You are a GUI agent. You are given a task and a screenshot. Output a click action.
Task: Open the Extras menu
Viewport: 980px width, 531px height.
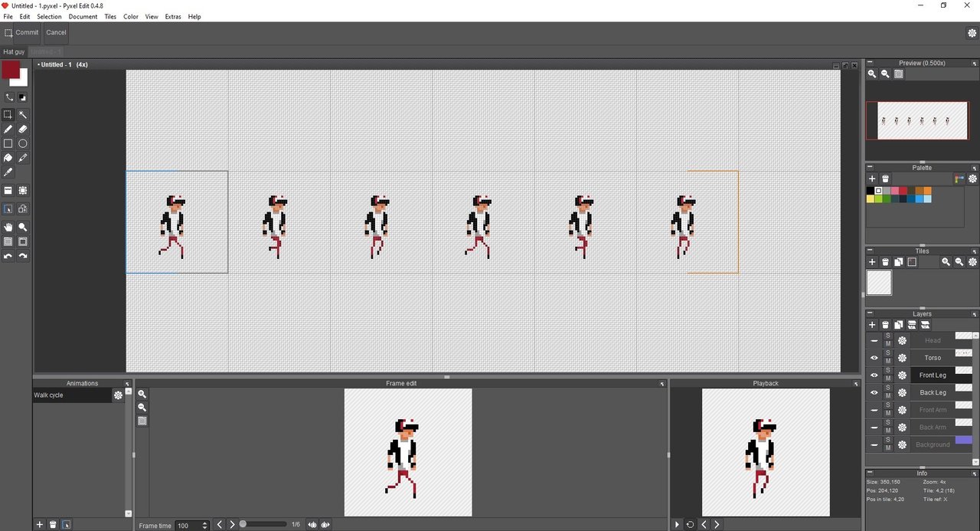point(173,16)
